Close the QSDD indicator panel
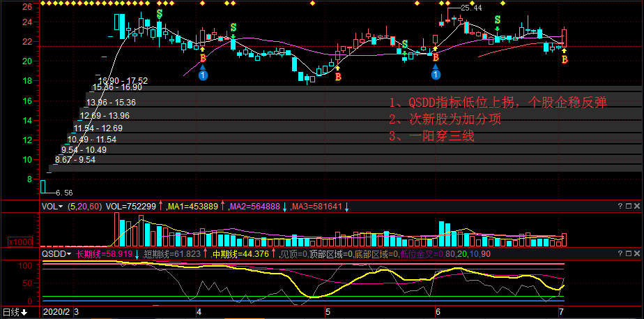Screen dimensions: 644x319 point(637,254)
